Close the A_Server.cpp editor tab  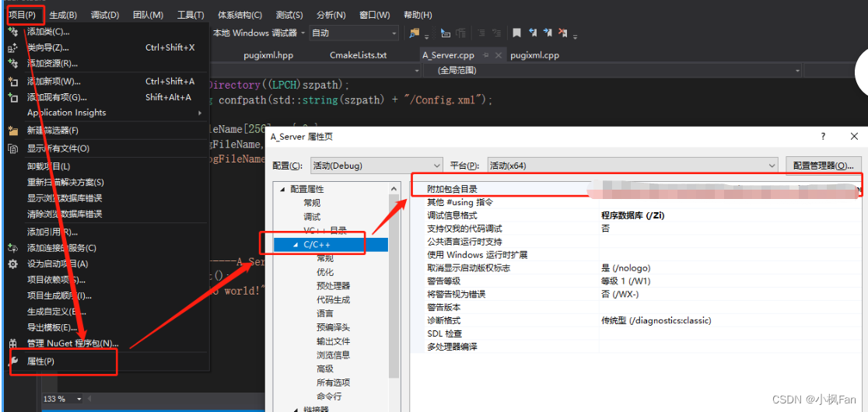498,55
